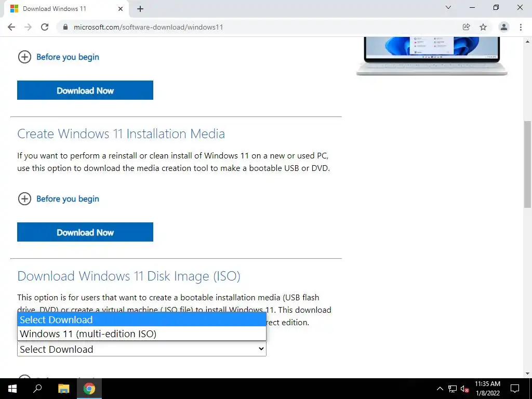Click Download Now under Installation Media

pos(85,232)
